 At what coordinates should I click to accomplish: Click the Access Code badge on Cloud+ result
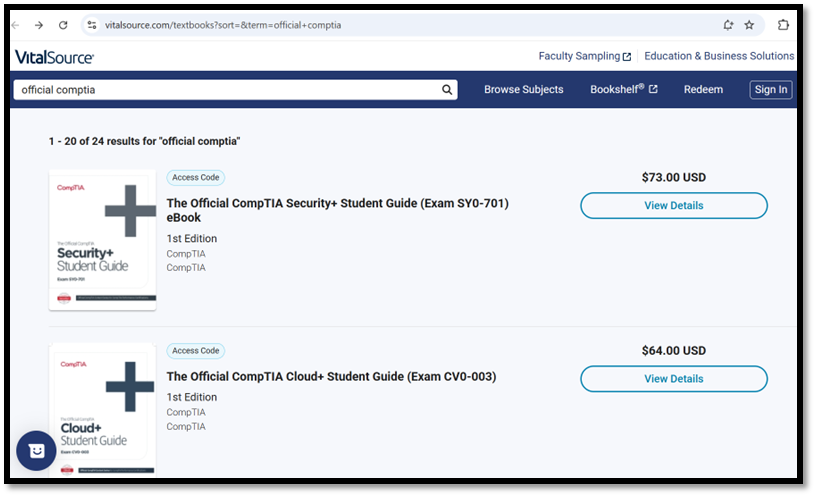pos(196,351)
